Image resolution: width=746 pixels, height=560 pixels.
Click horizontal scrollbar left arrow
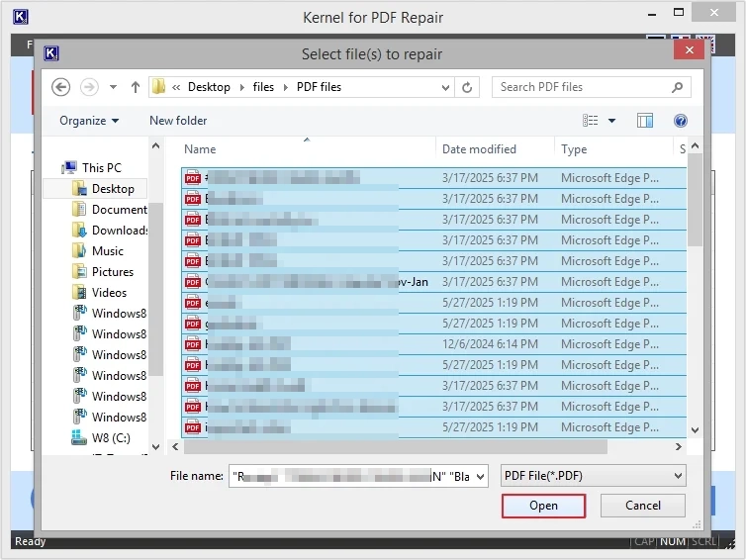click(x=175, y=447)
